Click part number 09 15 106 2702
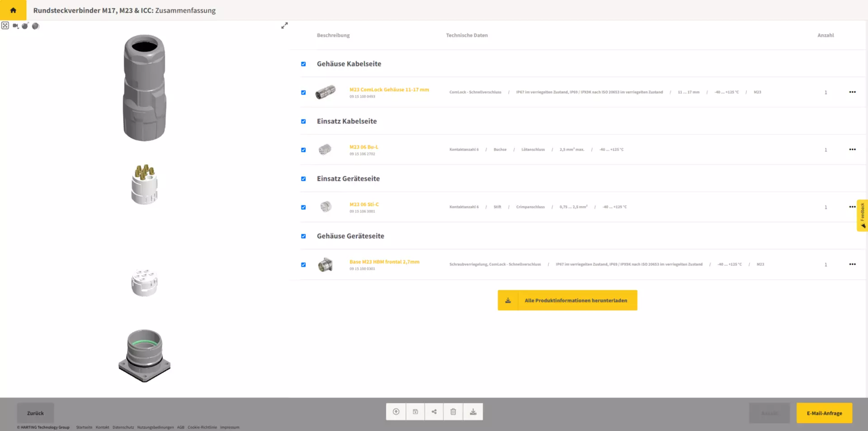 [362, 154]
